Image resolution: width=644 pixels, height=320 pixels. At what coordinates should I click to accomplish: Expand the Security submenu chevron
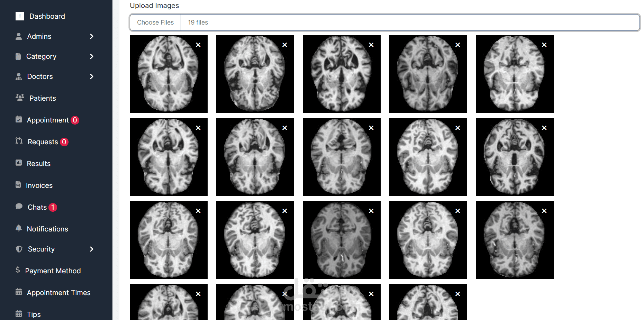92,249
